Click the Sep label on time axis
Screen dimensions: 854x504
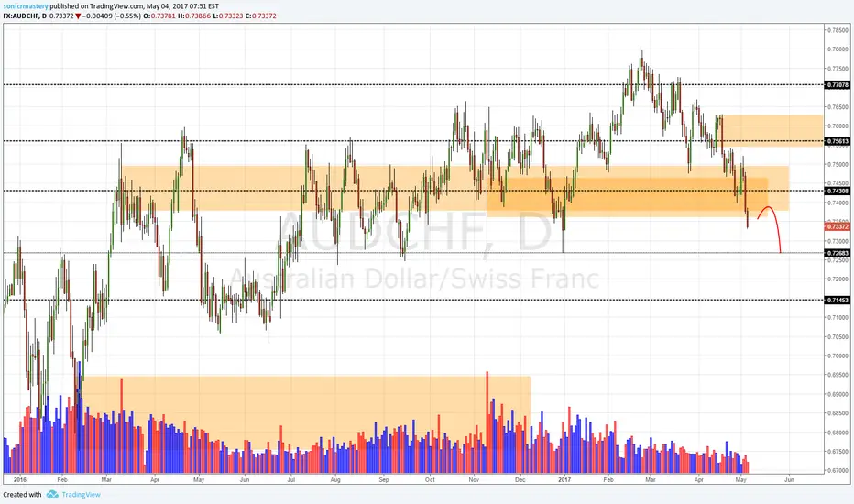tap(384, 480)
